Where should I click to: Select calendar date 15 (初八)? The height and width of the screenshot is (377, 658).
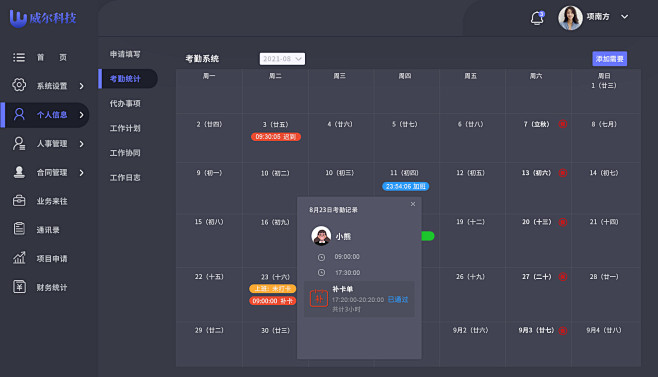click(209, 222)
